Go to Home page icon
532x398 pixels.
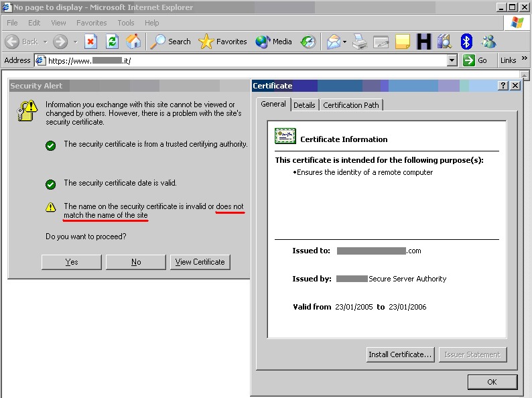click(x=133, y=42)
